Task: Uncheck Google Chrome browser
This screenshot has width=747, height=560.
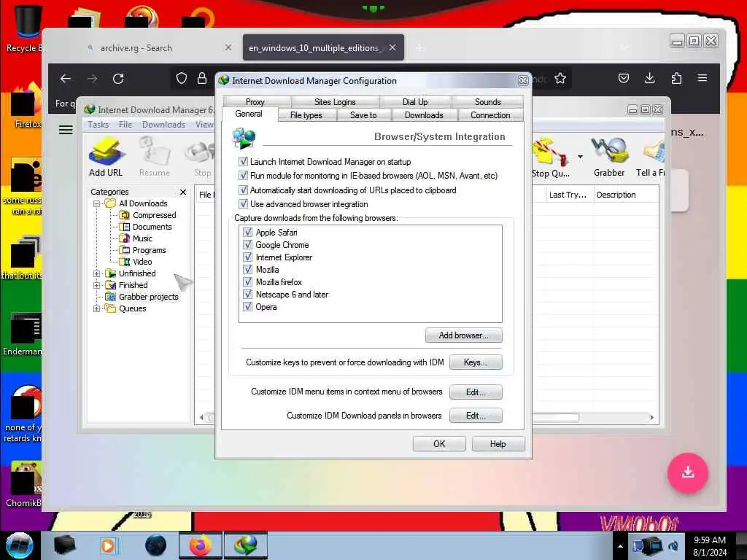Action: click(x=248, y=245)
